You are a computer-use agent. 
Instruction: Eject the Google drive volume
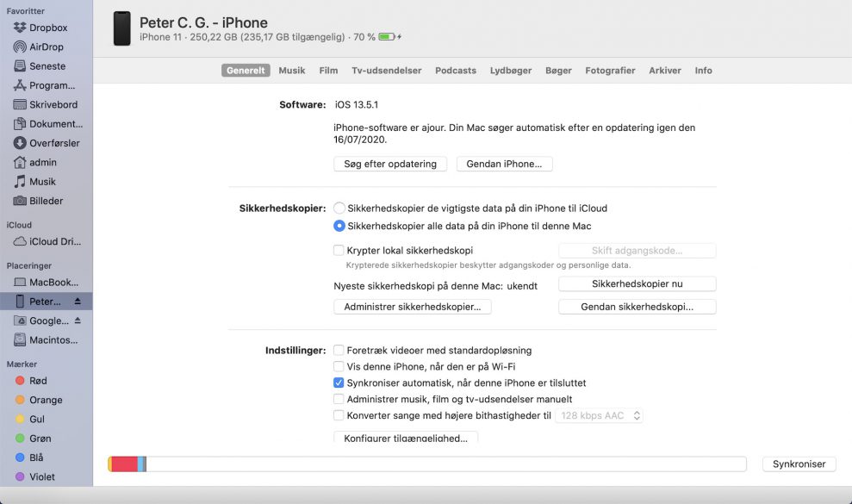coord(78,320)
